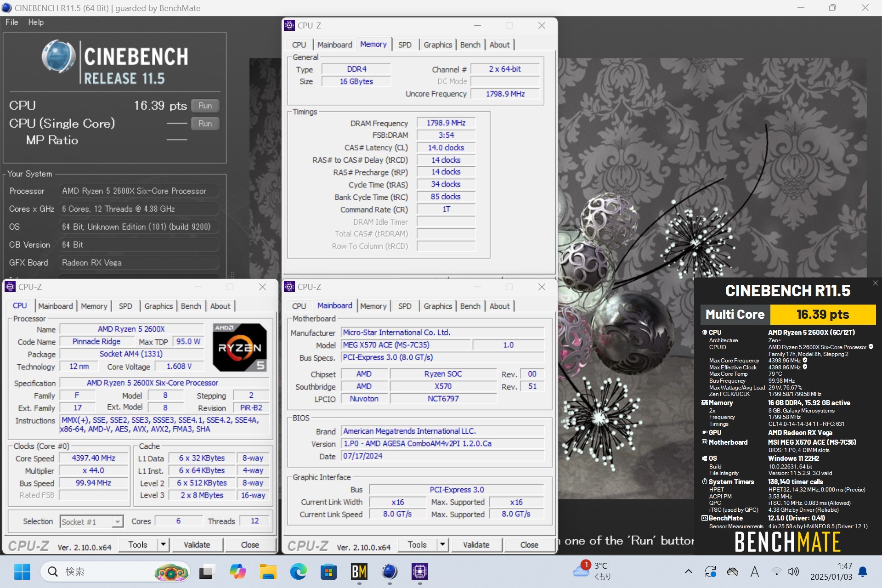Click Validate in Mainboard window
Image resolution: width=882 pixels, height=588 pixels.
(476, 545)
